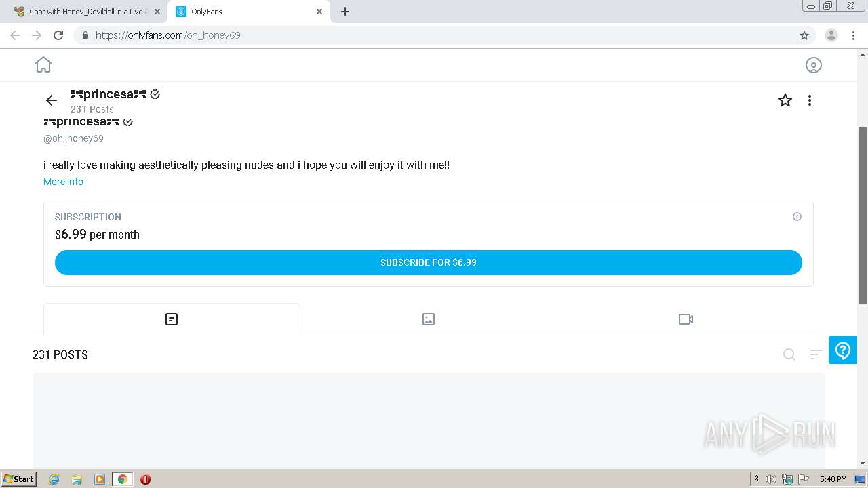Screen dimensions: 868x488
Task: Add profile to favorites with star icon
Action: coord(785,100)
